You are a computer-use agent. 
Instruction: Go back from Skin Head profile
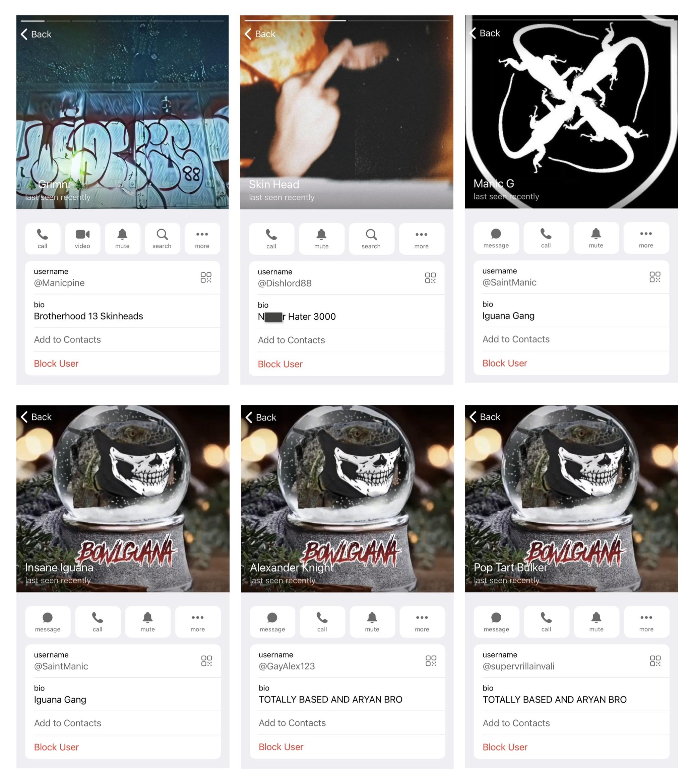[260, 34]
